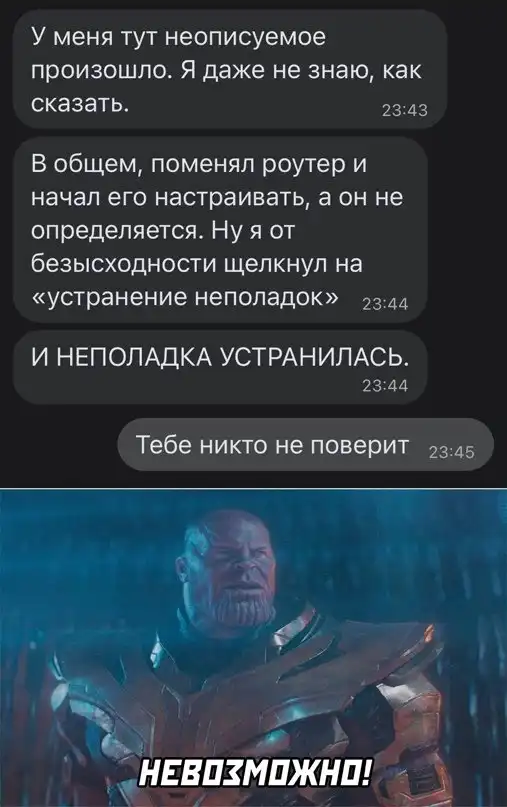The width and height of the screenshot is (507, 807).
Task: Click the 23:44 timestamp under "И НЕПОЛАДКА УСТРАНИЛАСЬ."
Action: [386, 386]
